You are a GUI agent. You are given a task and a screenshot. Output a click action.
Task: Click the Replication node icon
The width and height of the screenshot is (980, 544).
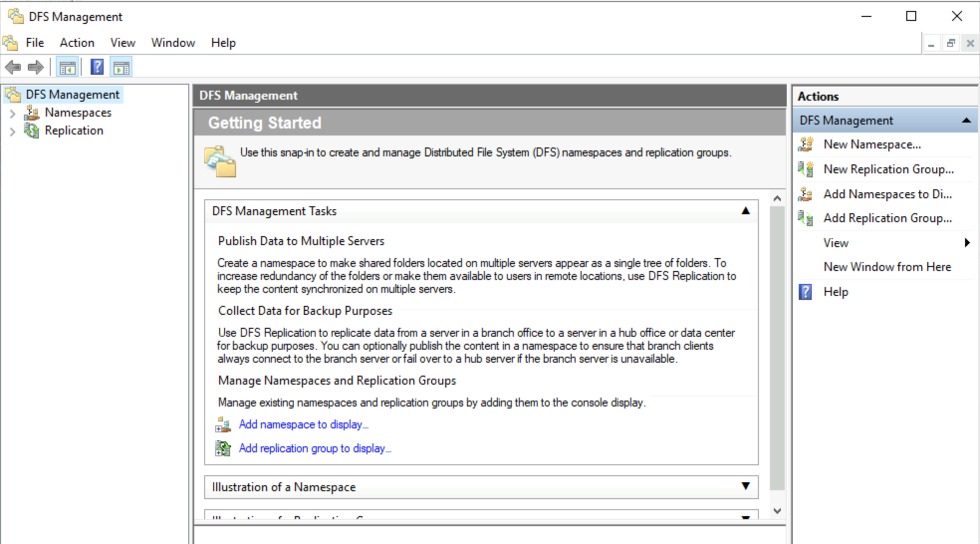pos(29,131)
